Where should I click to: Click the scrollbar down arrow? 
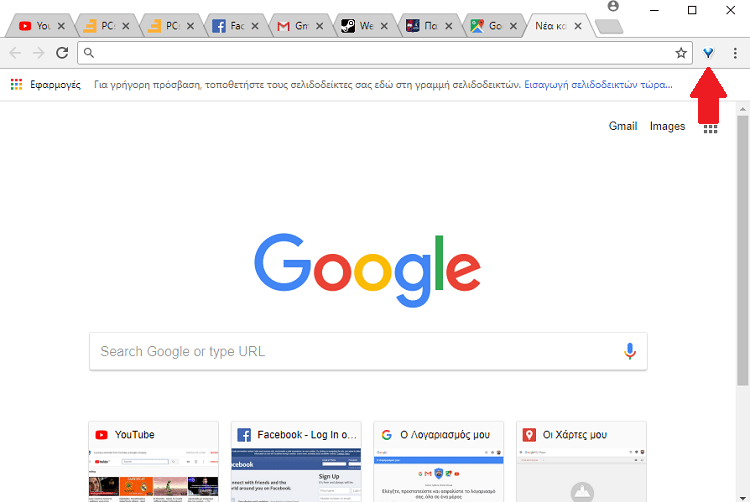(742, 497)
